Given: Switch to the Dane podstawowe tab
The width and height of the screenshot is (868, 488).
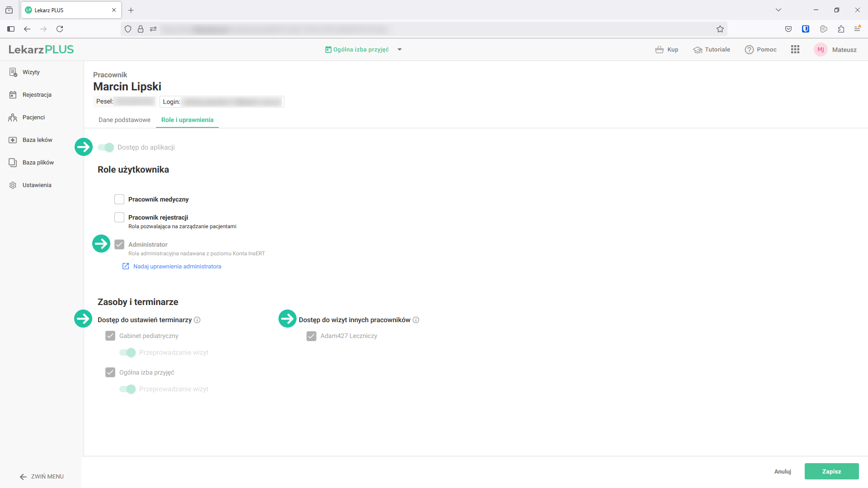Looking at the screenshot, I should (124, 120).
